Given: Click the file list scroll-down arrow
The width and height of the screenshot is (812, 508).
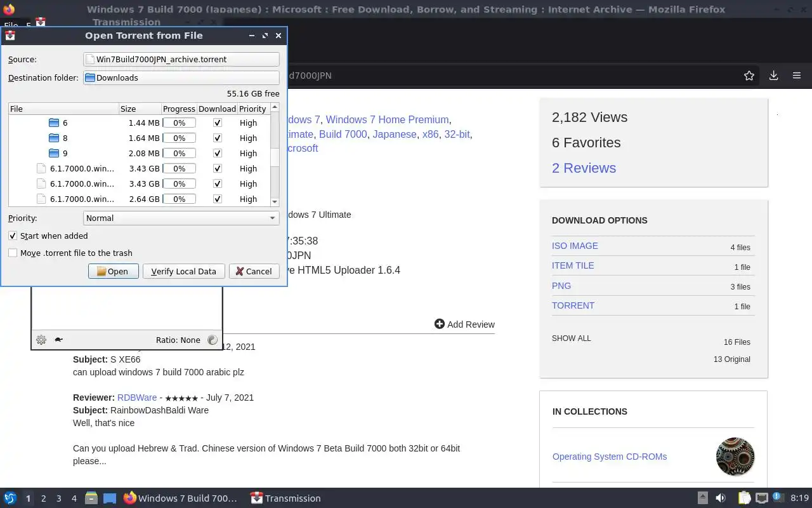Looking at the screenshot, I should (275, 202).
